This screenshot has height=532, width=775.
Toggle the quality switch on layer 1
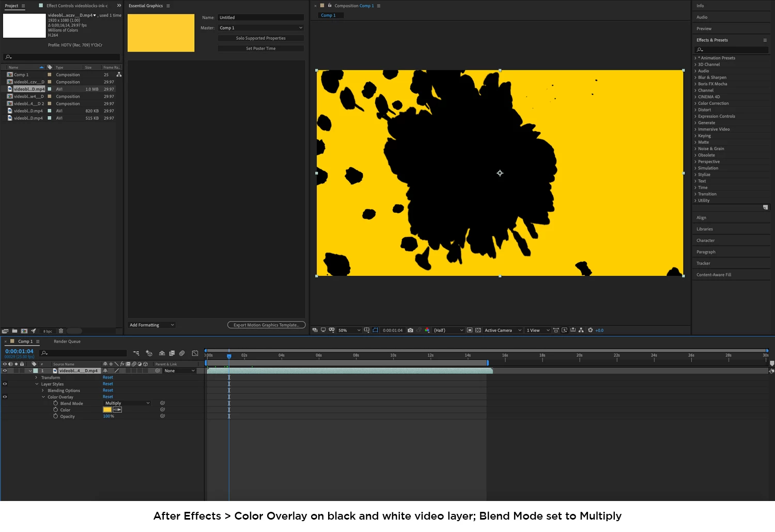[117, 371]
